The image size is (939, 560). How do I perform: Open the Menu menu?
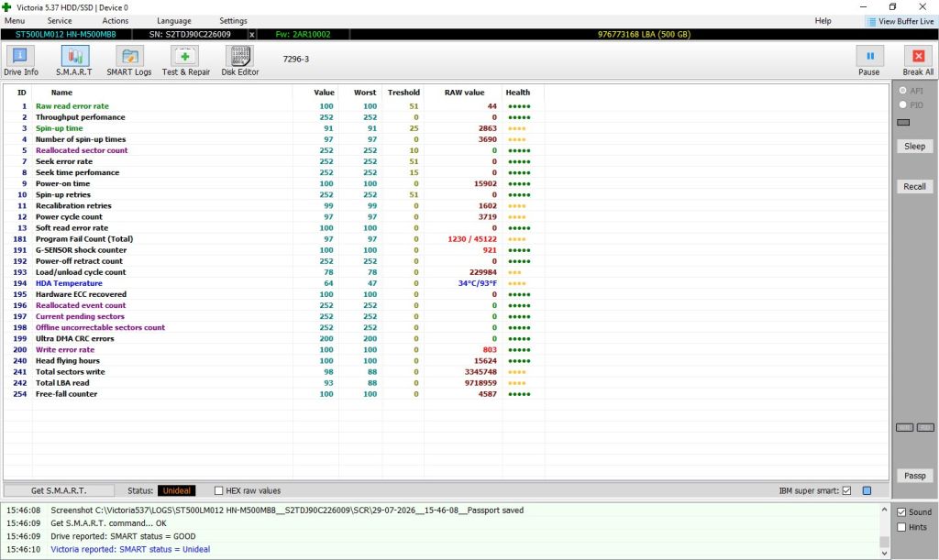tap(15, 21)
